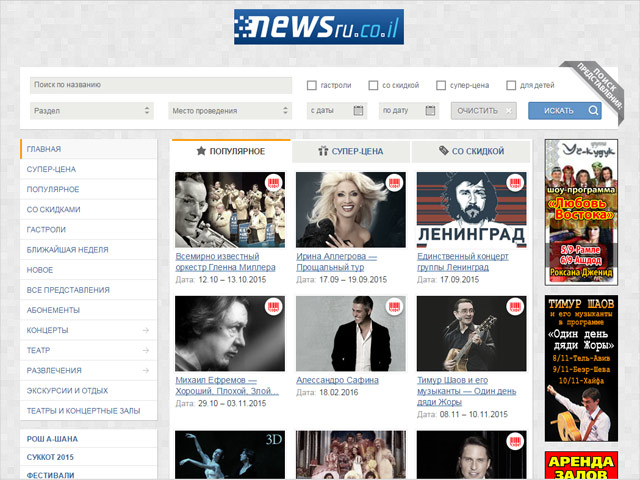Open ГАСТРОЛИ in the sidebar
The height and width of the screenshot is (480, 640).
click(89, 229)
